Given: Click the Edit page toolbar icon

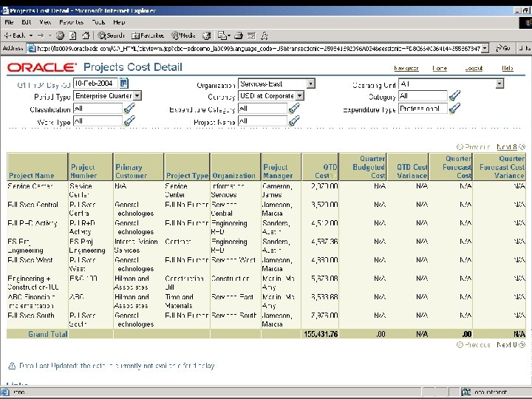Looking at the screenshot, I should (251, 35).
